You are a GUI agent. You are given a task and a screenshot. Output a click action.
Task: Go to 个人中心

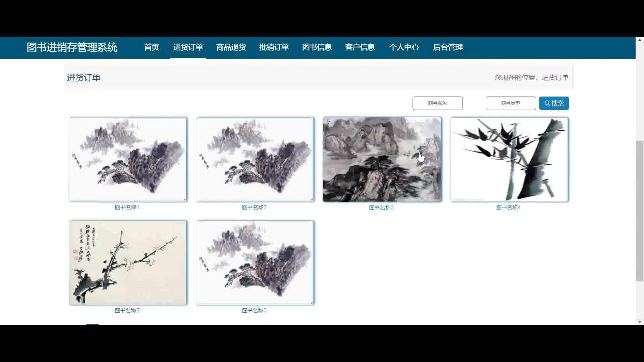click(404, 47)
